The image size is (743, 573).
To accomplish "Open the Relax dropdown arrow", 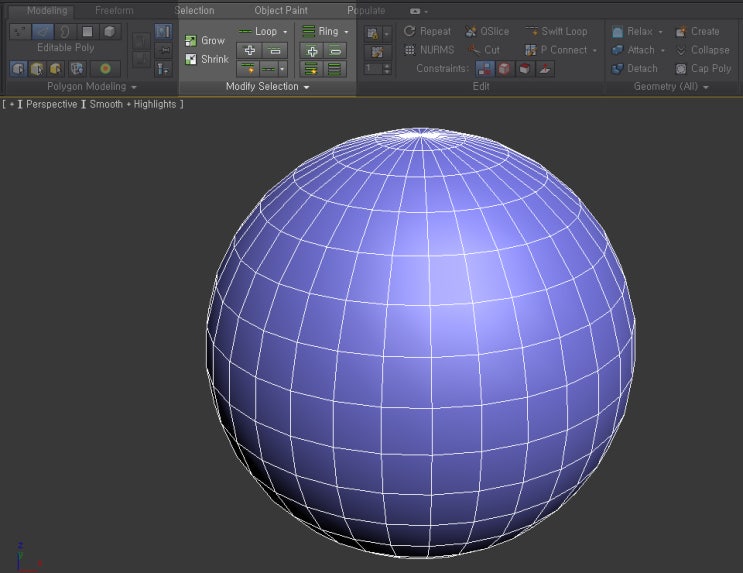I will coord(660,32).
